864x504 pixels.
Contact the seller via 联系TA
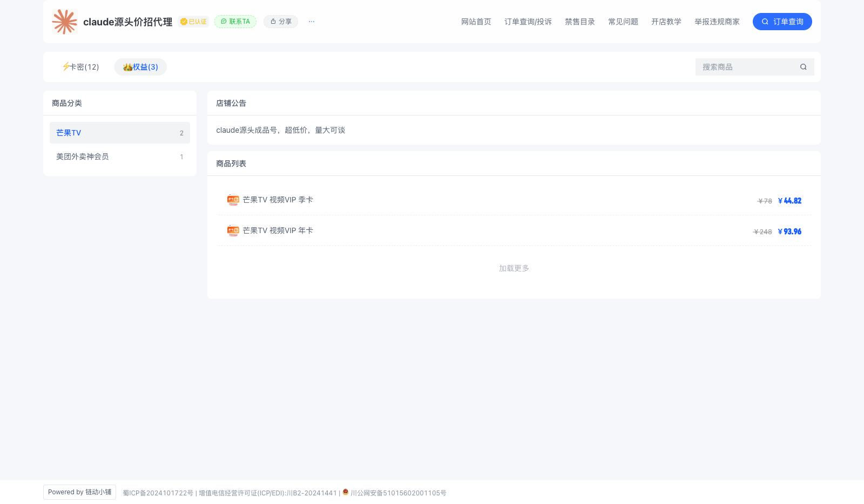click(x=235, y=22)
